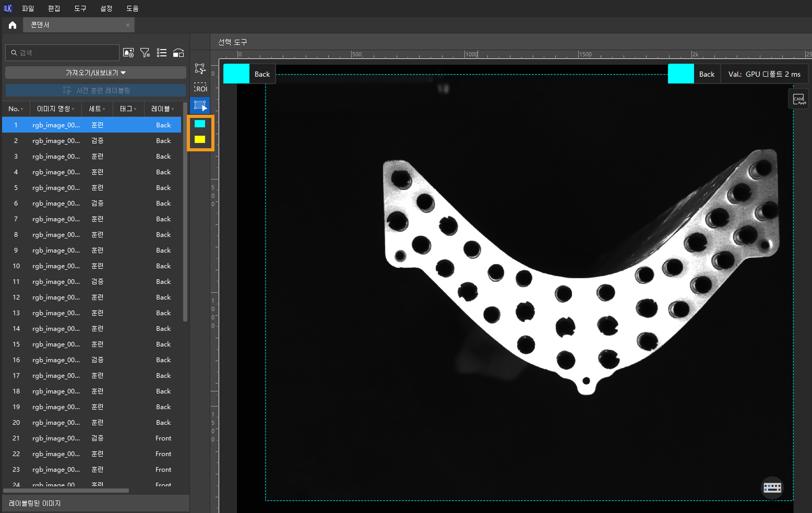Image resolution: width=812 pixels, height=513 pixels.
Task: Click the list view icon
Action: coord(162,53)
